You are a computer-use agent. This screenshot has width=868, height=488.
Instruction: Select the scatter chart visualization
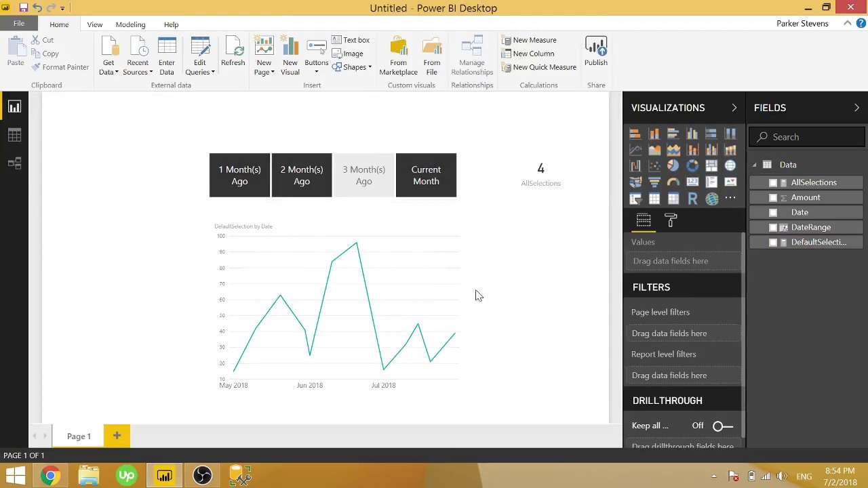654,166
